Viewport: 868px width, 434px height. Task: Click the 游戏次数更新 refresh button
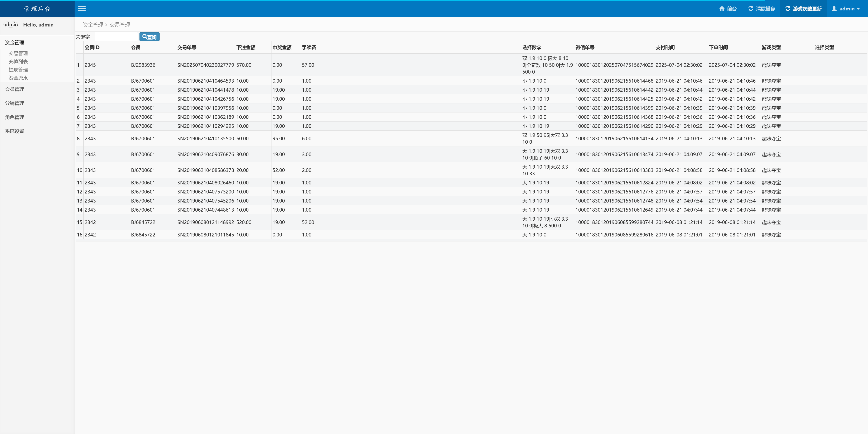pyautogui.click(x=803, y=9)
